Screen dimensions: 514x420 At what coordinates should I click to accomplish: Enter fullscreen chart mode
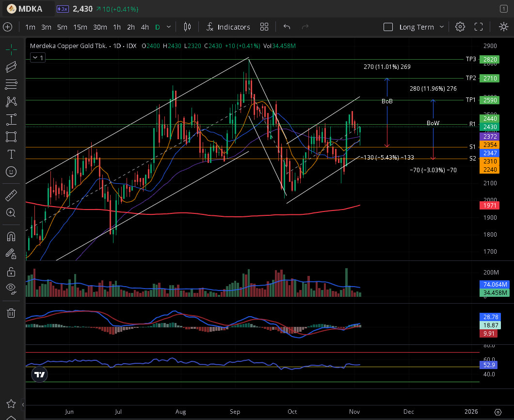(x=479, y=27)
